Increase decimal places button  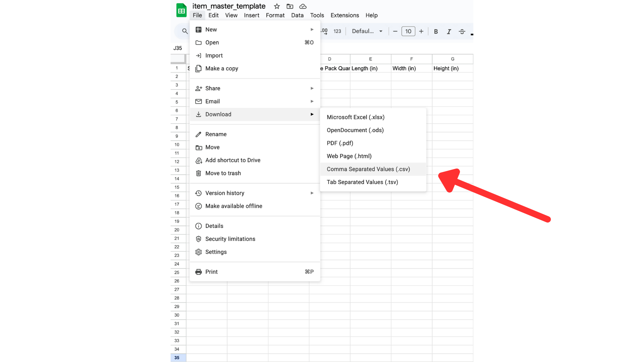(324, 31)
